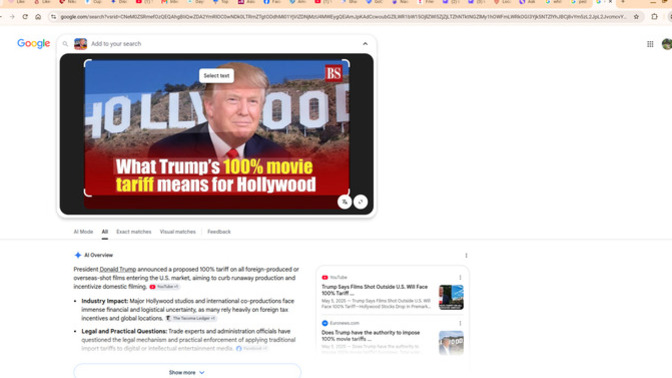The height and width of the screenshot is (378, 672).
Task: Expand the AI Overview with Show more
Action: tap(187, 372)
